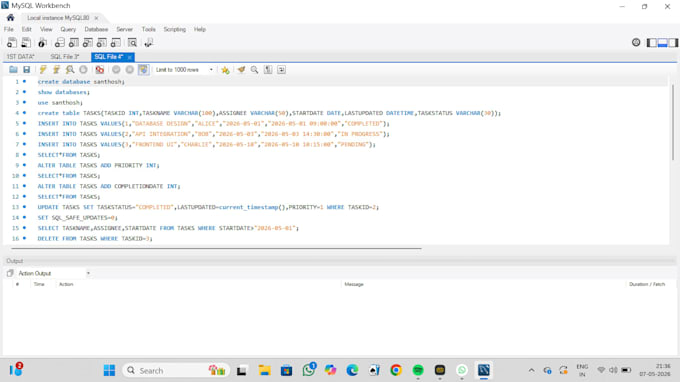This screenshot has width=680, height=382.
Task: Click the Message column header in output
Action: [354, 284]
